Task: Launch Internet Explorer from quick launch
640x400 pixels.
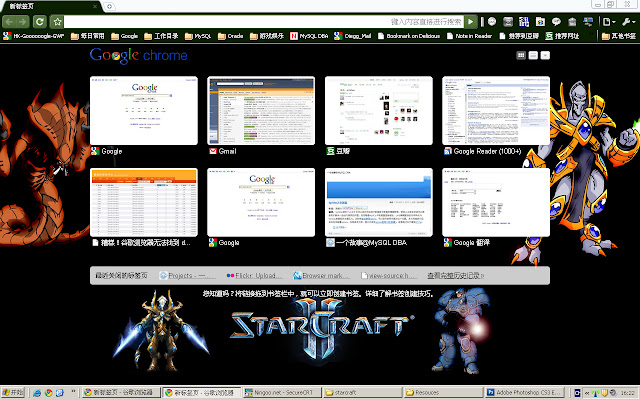Action: point(37,393)
